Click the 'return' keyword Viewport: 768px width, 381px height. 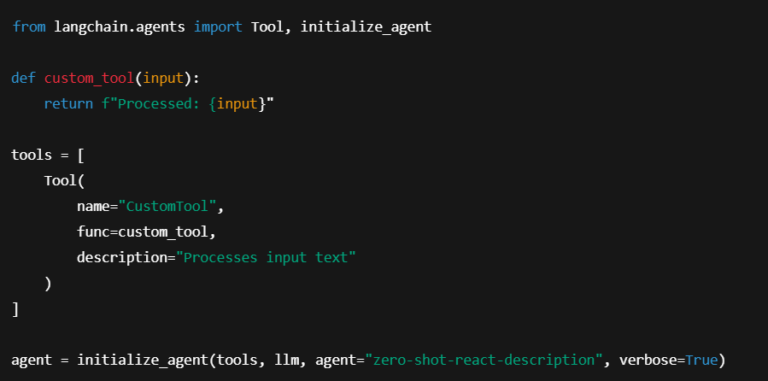pos(69,104)
